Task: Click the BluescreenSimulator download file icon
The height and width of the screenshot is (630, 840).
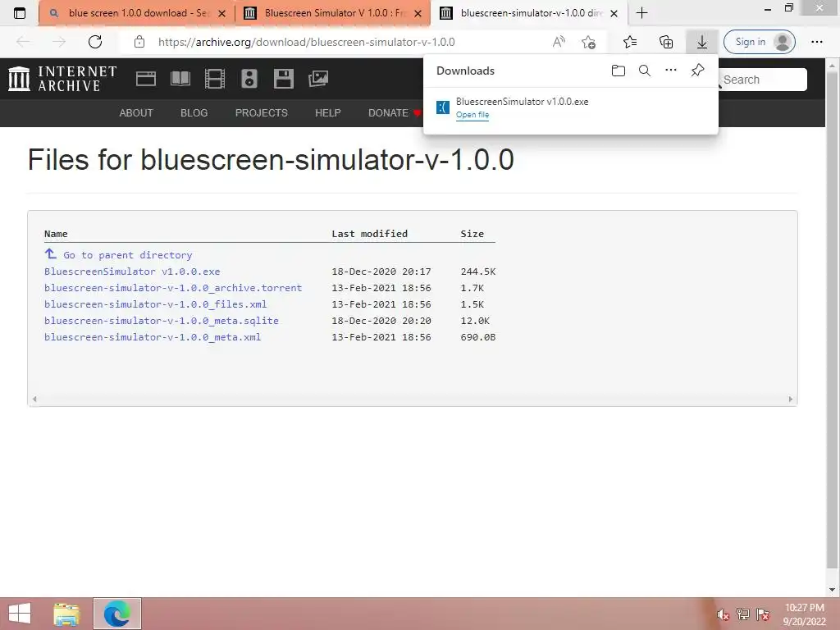Action: point(442,107)
